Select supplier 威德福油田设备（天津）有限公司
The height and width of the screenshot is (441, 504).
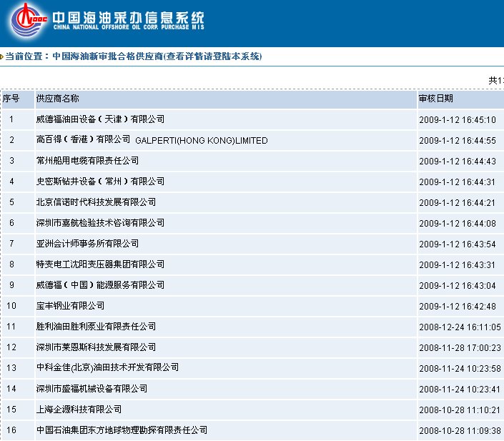coord(100,119)
